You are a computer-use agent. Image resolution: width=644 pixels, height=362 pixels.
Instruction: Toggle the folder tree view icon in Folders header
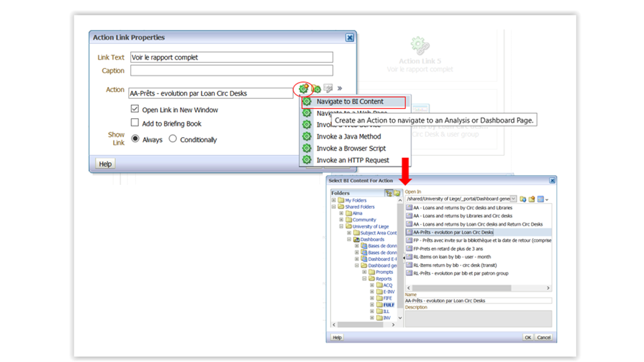point(389,193)
